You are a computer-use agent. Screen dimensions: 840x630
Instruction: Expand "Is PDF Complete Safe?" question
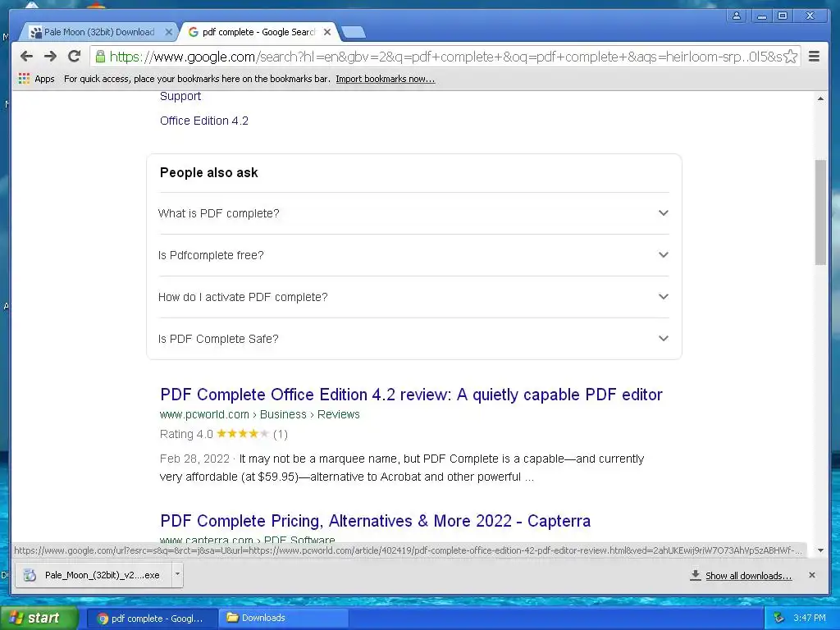pos(414,339)
